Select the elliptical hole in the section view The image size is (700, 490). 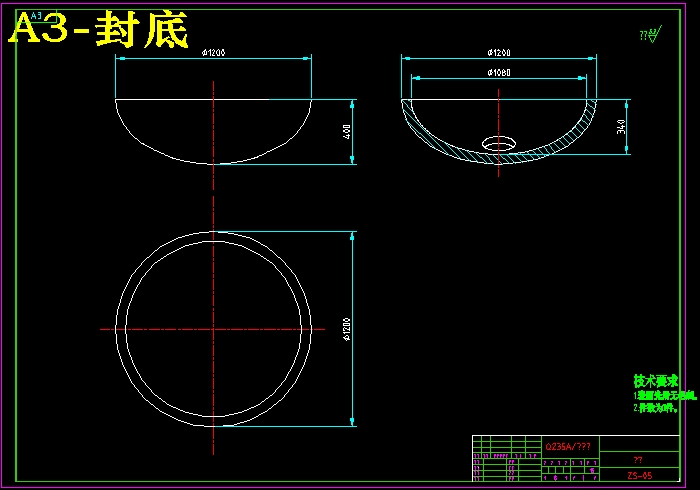click(500, 143)
